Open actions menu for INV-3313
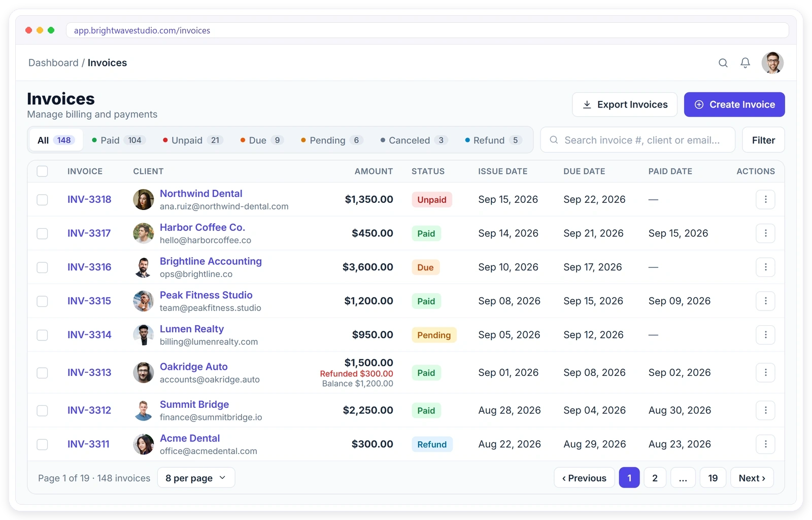Image resolution: width=812 pixels, height=520 pixels. pyautogui.click(x=765, y=373)
